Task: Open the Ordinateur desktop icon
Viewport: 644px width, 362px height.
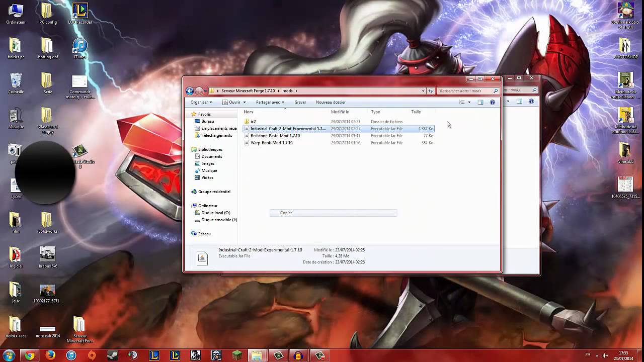Action: click(x=16, y=14)
